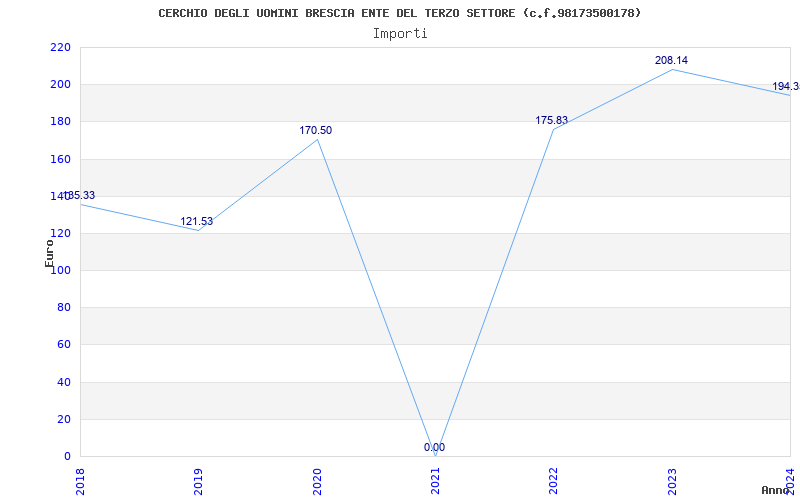Click the 100 y-axis value
This screenshot has width=800, height=500.
coord(60,271)
